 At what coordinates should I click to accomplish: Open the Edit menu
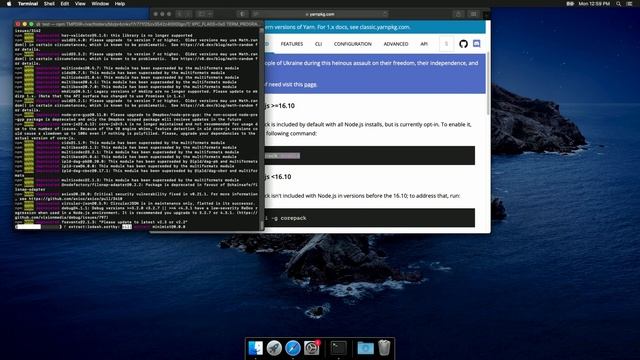(x=64, y=4)
